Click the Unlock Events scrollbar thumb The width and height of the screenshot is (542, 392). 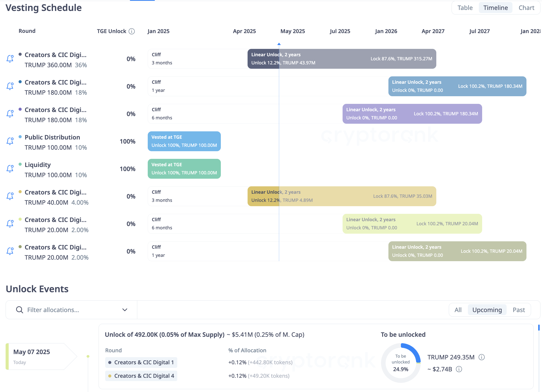pyautogui.click(x=539, y=328)
